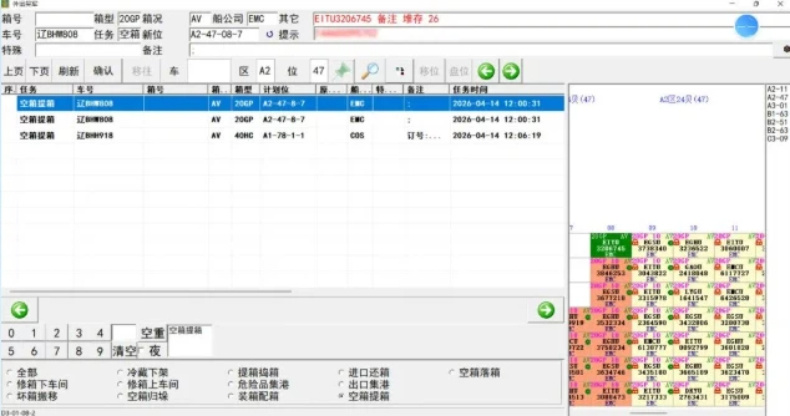Viewport: 790px width, 416px height.
Task: Select container cell 3217333 in yard map
Action: click(x=652, y=393)
